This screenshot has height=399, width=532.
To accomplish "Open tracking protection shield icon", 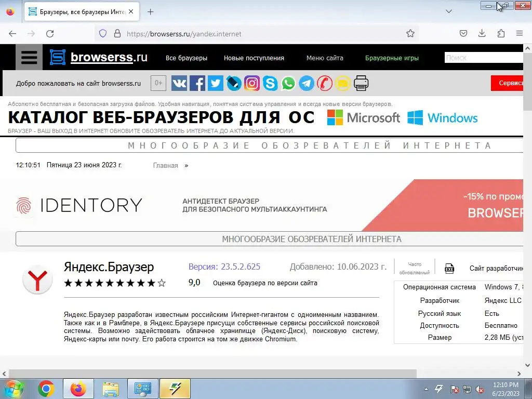I will 103,34.
